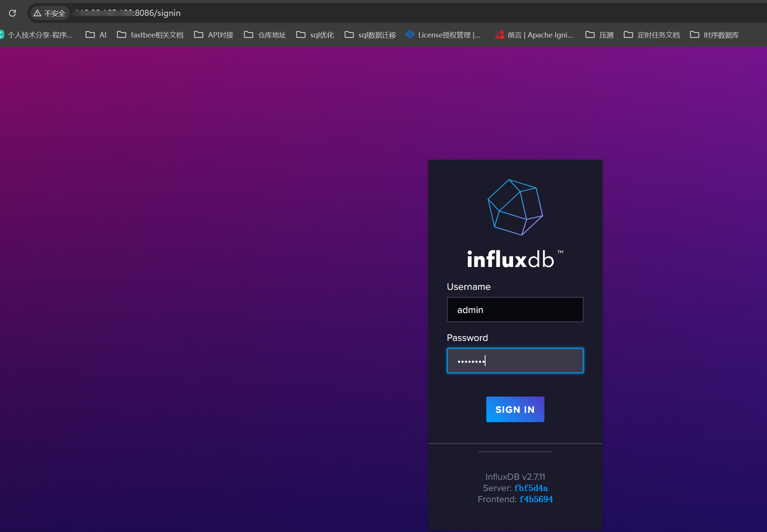The image size is (767, 532).
Task: Click the Password label
Action: coord(467,338)
